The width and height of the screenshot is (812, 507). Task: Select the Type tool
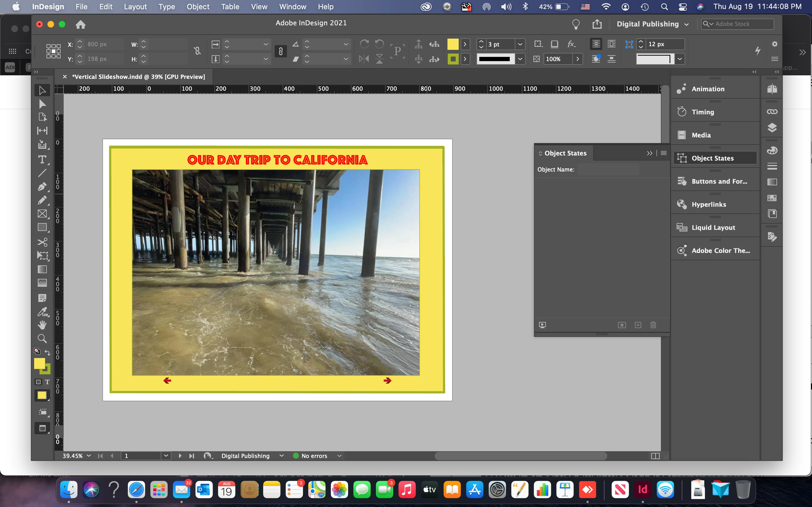[x=42, y=160]
